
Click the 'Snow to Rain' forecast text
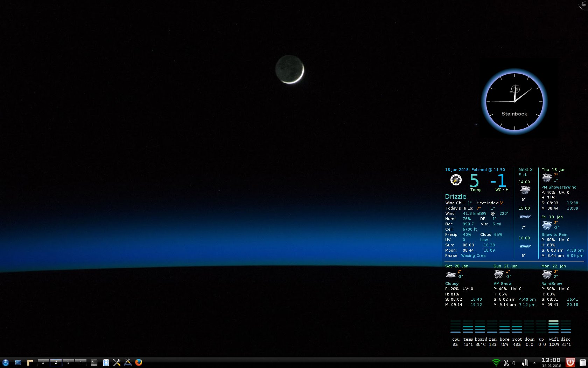[x=554, y=234]
